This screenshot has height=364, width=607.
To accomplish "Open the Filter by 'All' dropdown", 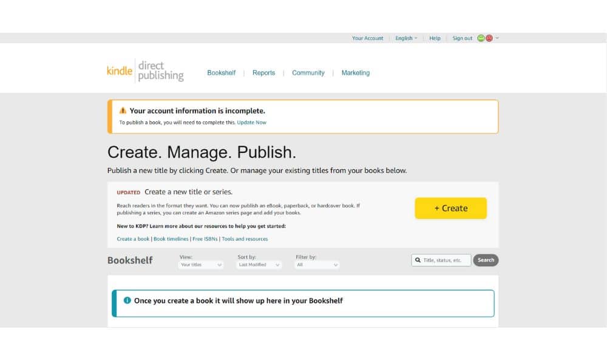I will pos(317,265).
